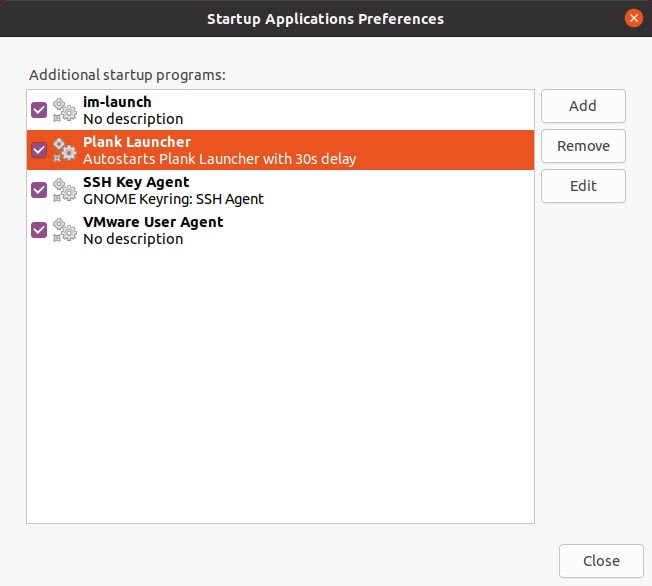
Task: Uncheck the im-launch startup checkbox
Action: (39, 110)
